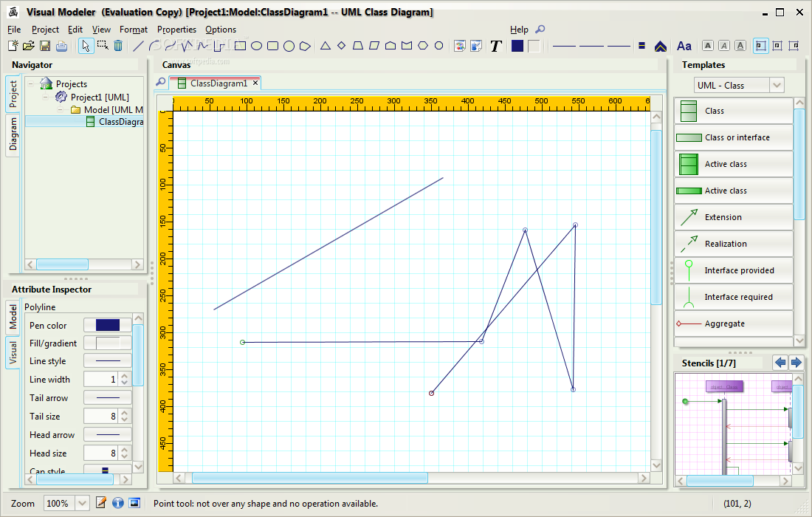Select the circle shape tool next to pentagon arrow
Viewport: 812px width, 517px height.
tap(289, 46)
